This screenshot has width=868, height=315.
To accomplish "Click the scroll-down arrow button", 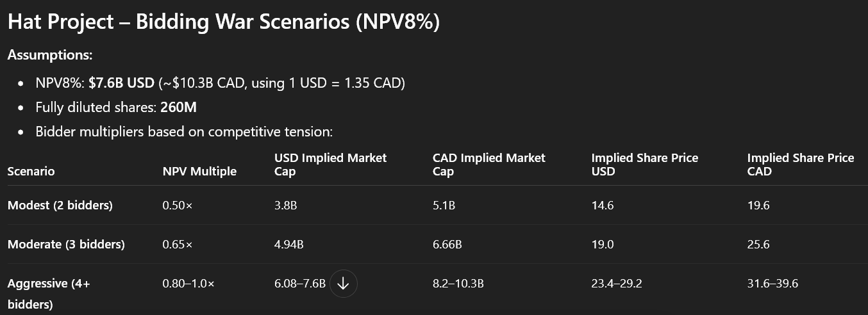I will point(344,284).
